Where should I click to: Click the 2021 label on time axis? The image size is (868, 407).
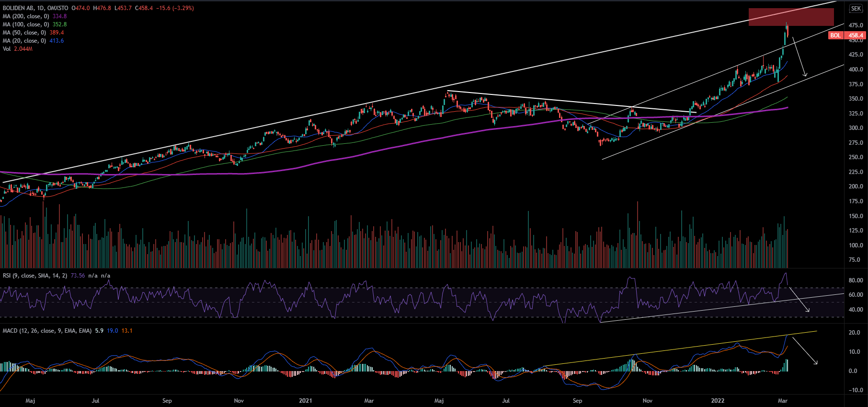[x=305, y=401]
